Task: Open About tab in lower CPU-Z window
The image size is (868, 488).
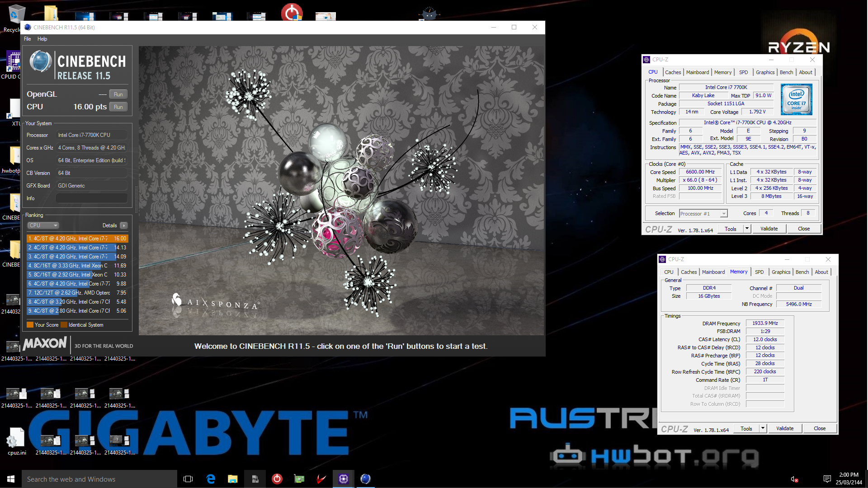Action: click(821, 272)
